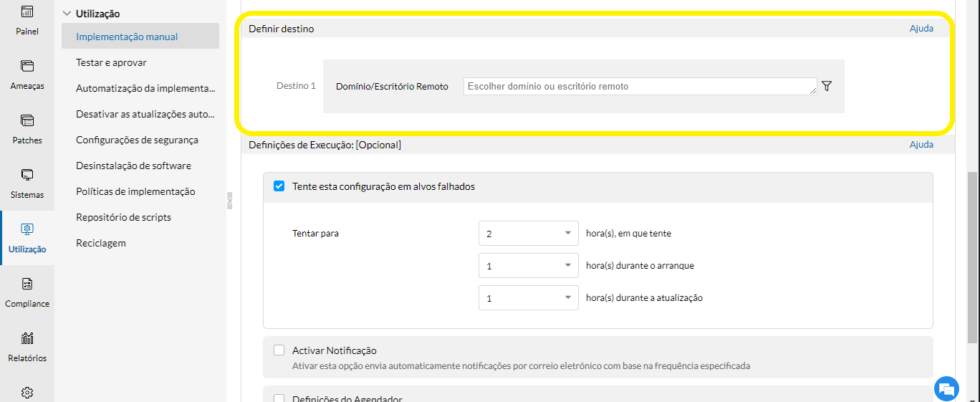This screenshot has width=980, height=402.
Task: Uncheck 'Tente esta configuração em alvos falhados'
Action: coord(279,186)
